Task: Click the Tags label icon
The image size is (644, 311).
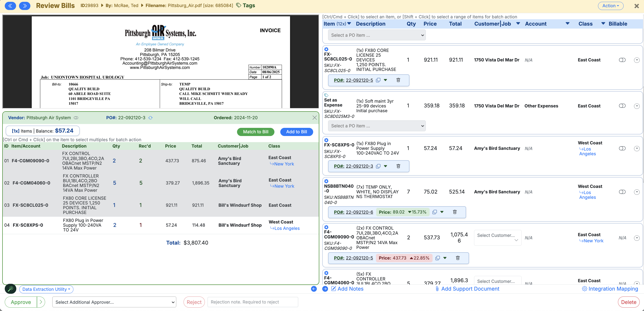Action: tap(239, 5)
